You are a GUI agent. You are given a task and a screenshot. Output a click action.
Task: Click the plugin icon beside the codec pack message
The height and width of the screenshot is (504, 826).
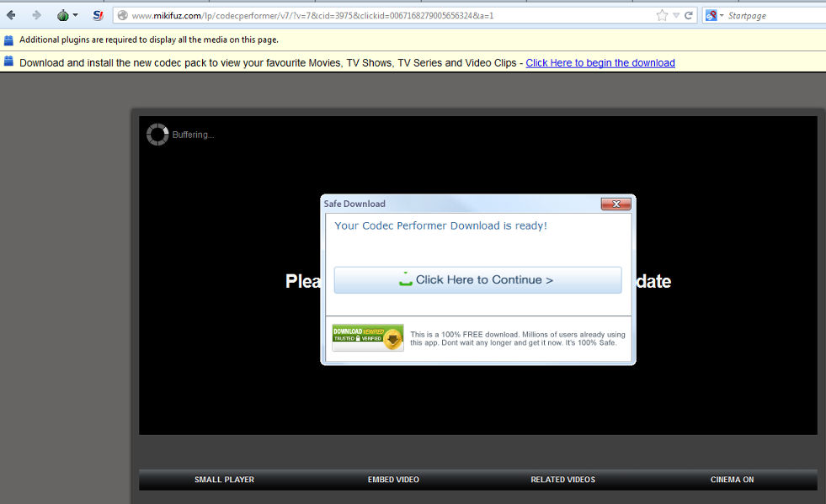click(8, 61)
